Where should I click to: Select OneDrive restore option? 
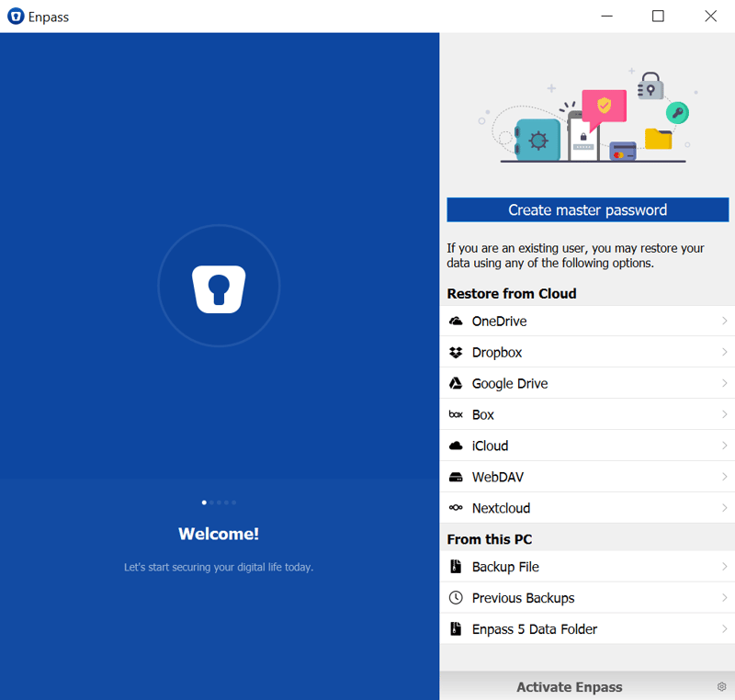(587, 321)
